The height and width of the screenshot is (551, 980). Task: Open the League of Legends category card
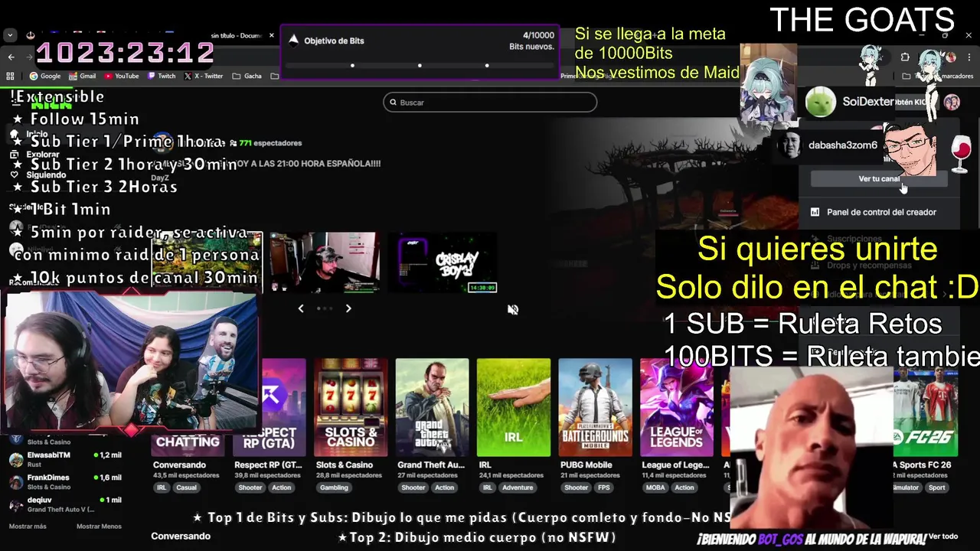click(677, 407)
